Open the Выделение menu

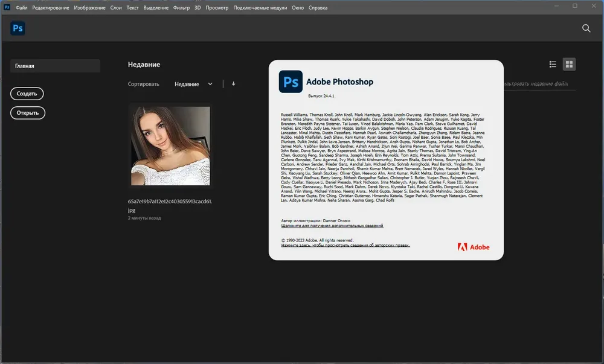[x=156, y=8]
